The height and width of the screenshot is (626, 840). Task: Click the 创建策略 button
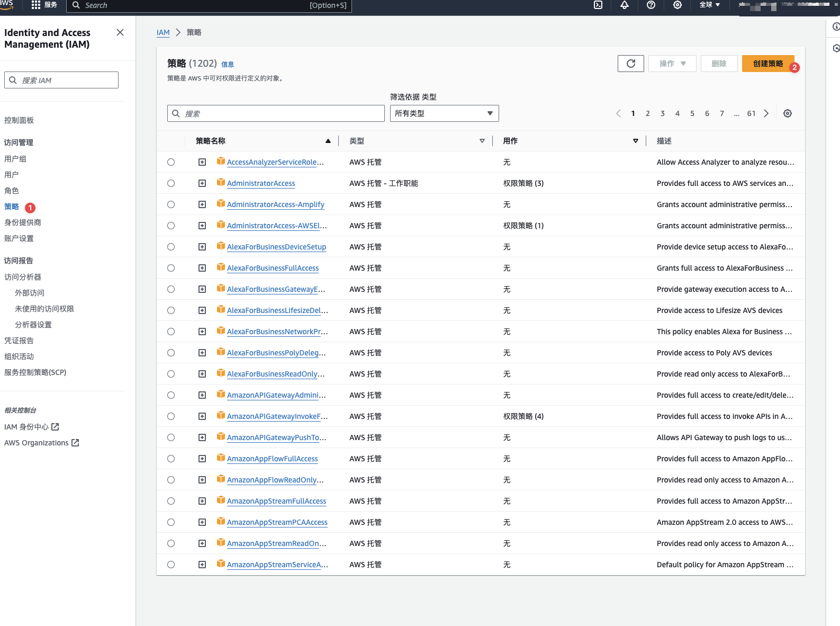(x=768, y=64)
